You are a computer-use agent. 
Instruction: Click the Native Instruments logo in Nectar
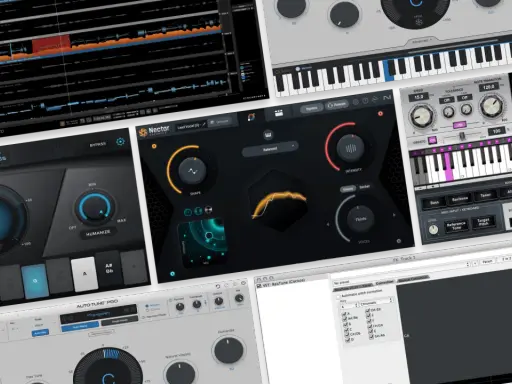pyautogui.click(x=387, y=98)
